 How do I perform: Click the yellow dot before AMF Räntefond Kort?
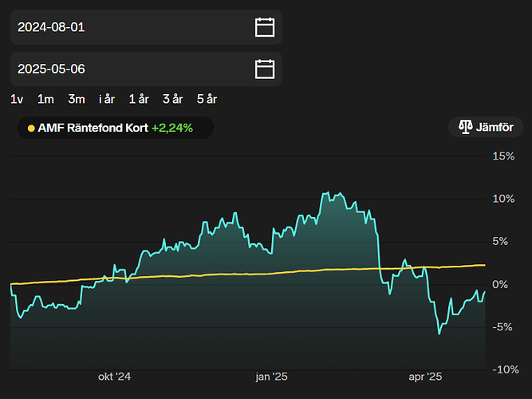pos(31,127)
